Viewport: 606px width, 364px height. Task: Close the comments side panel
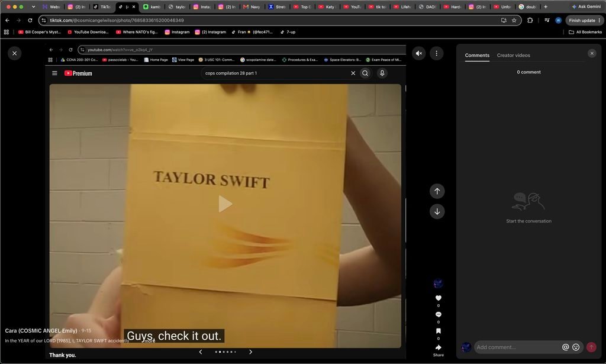click(x=592, y=53)
